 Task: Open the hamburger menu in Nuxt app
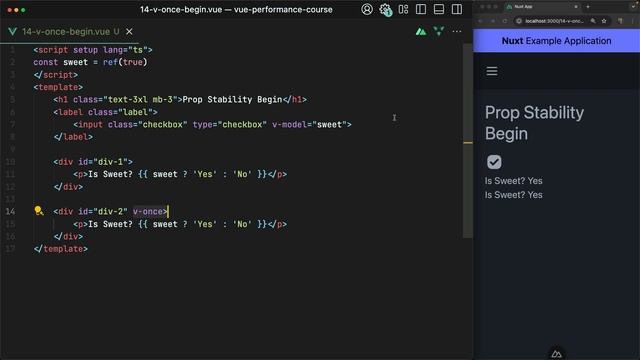click(x=492, y=71)
